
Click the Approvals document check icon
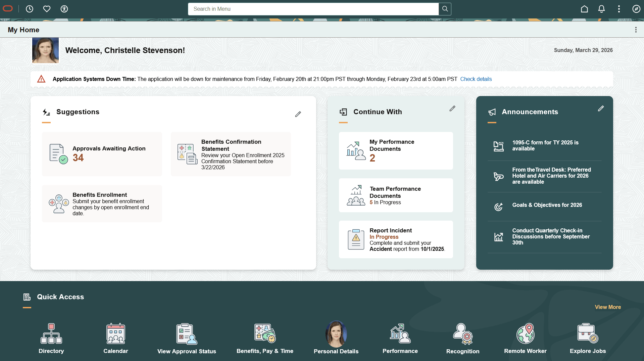click(x=59, y=154)
